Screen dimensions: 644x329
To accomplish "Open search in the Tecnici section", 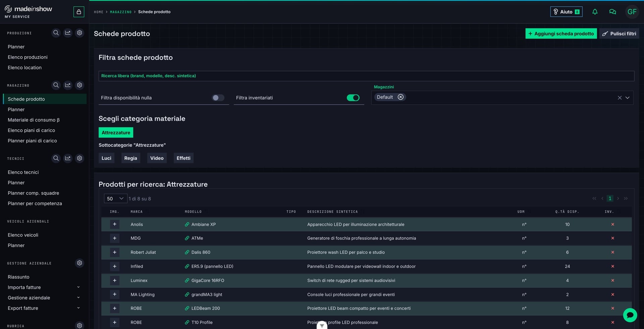I will click(x=56, y=158).
